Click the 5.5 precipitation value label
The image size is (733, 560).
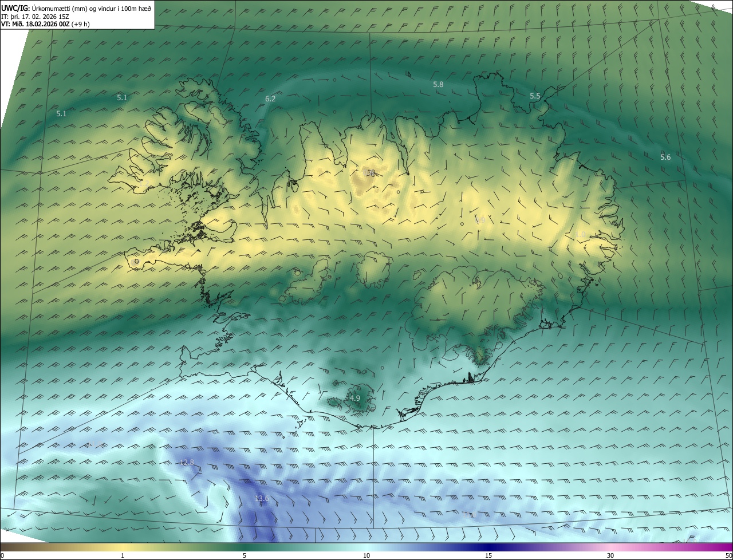coord(535,96)
